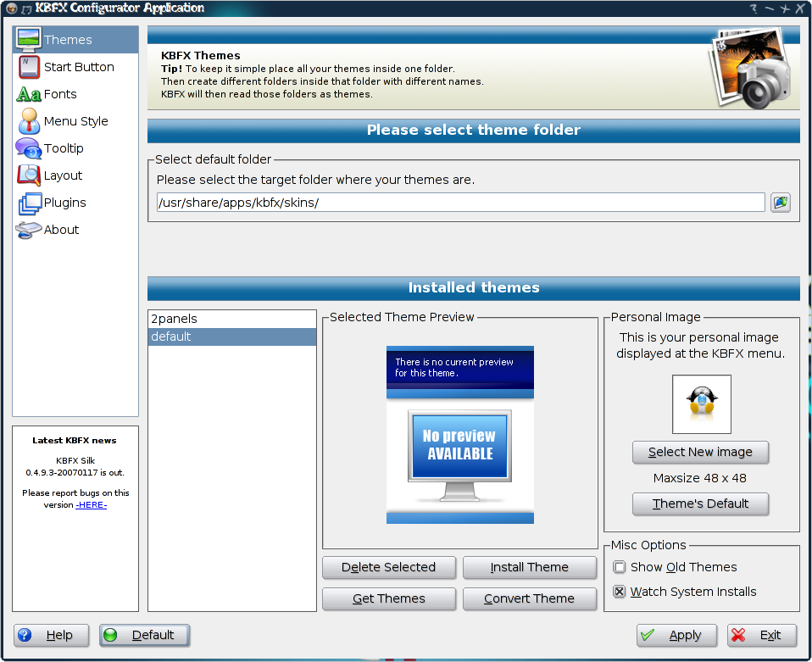Click Convert Theme button
This screenshot has height=662, width=812.
click(529, 598)
